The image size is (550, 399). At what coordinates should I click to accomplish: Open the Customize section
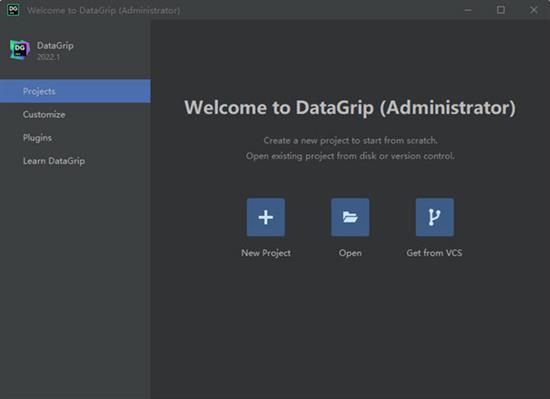75,114
